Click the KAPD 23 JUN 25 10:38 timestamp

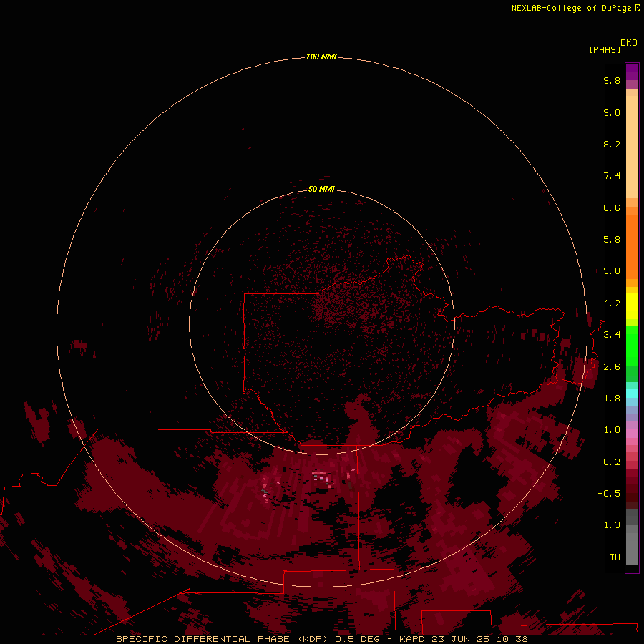[463, 639]
